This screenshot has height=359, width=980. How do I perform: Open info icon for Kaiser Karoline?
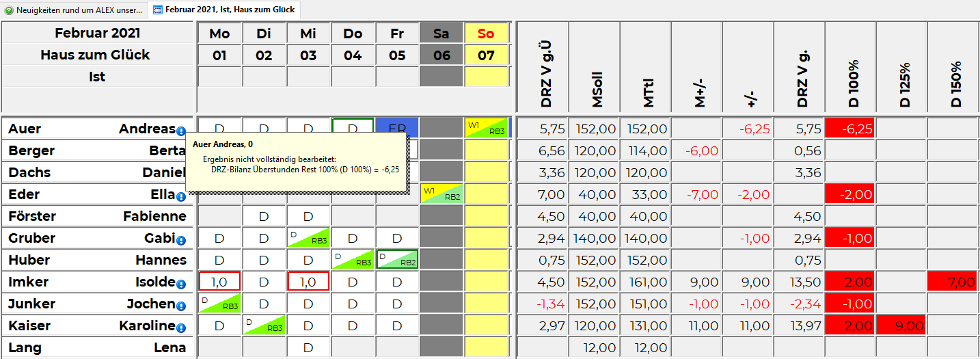(181, 328)
